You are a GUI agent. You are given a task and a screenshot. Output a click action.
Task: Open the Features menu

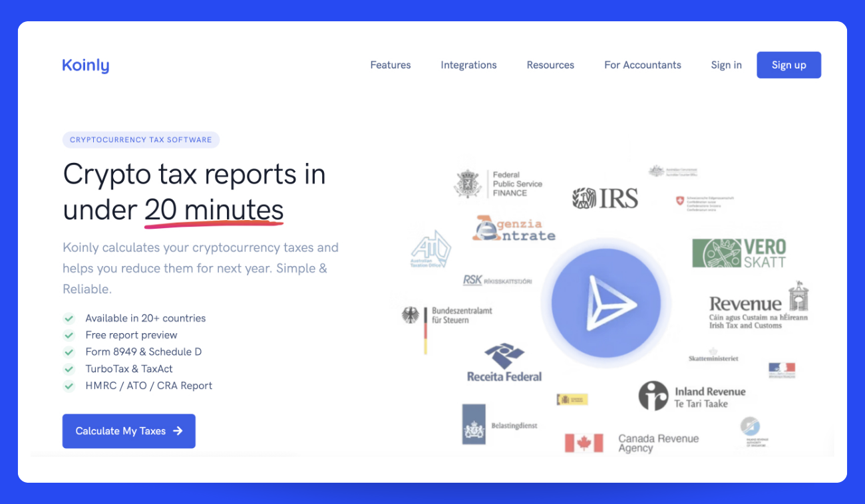(x=391, y=65)
